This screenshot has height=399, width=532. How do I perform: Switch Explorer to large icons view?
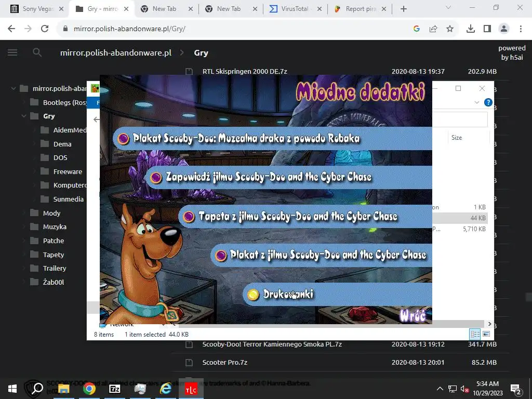[486, 334]
